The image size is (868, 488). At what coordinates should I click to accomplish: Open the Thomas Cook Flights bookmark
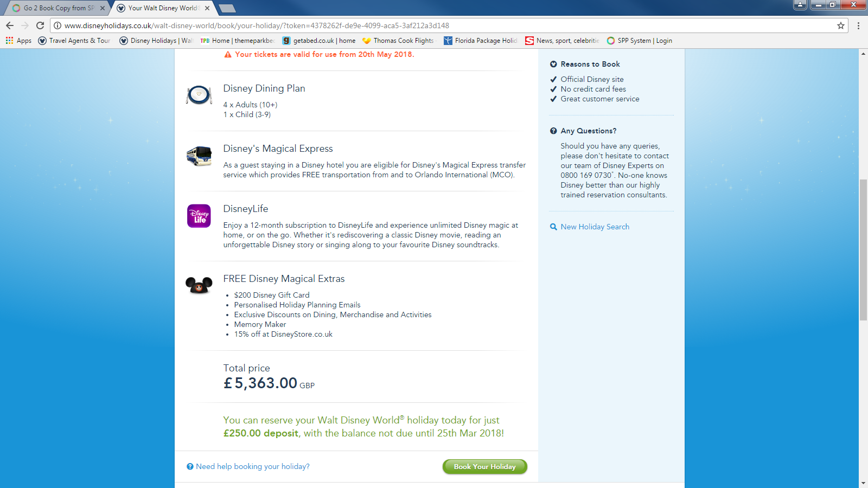[x=398, y=41]
